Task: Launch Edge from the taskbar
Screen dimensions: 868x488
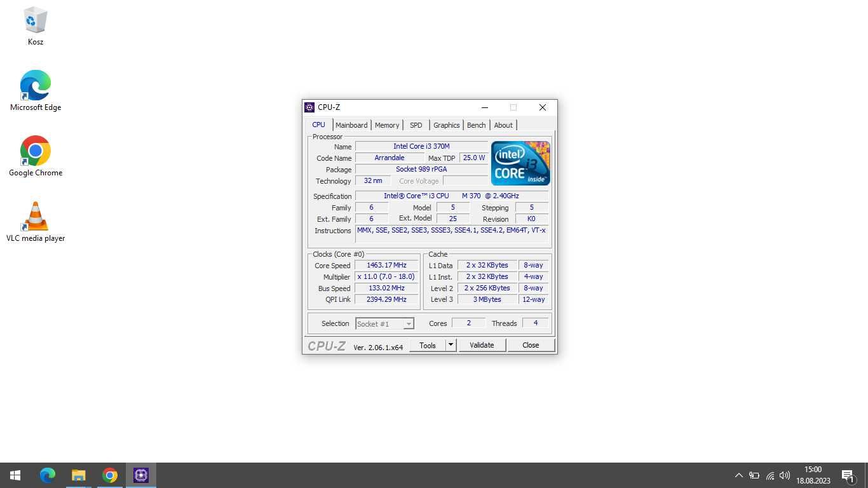Action: point(48,475)
